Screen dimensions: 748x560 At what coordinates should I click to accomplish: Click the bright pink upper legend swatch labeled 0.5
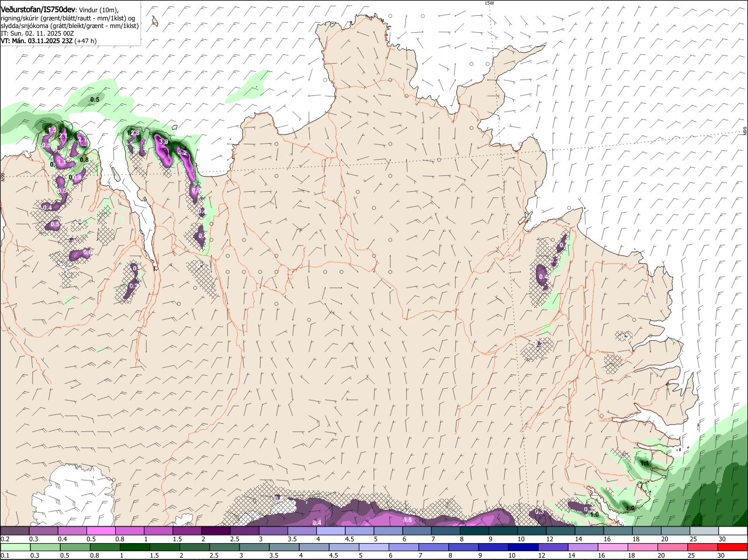101,531
